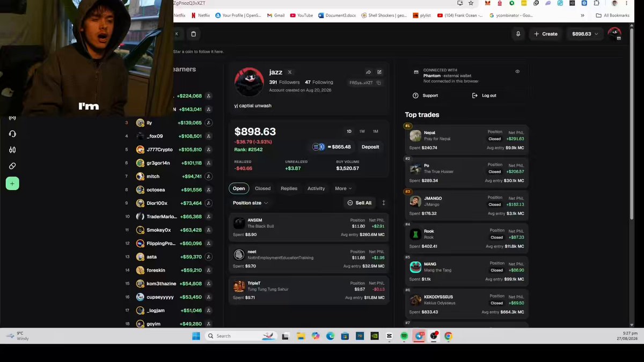Open the profile avatar in the top right
The width and height of the screenshot is (644, 362).
614,34
